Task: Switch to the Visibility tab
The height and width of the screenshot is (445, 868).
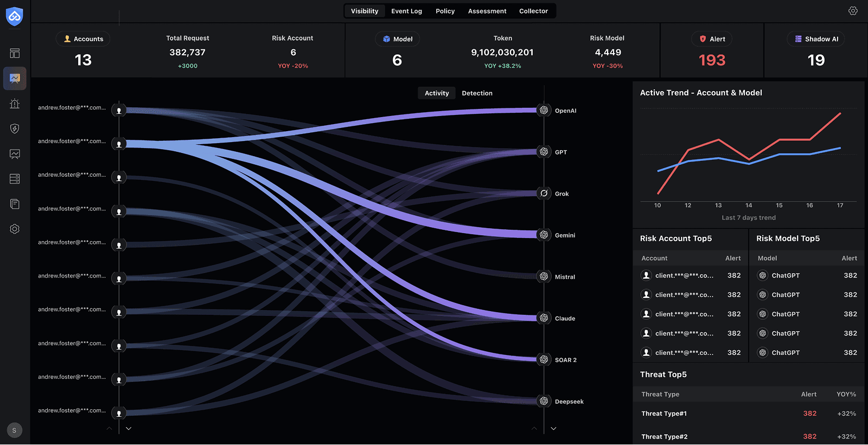Action: coord(365,11)
